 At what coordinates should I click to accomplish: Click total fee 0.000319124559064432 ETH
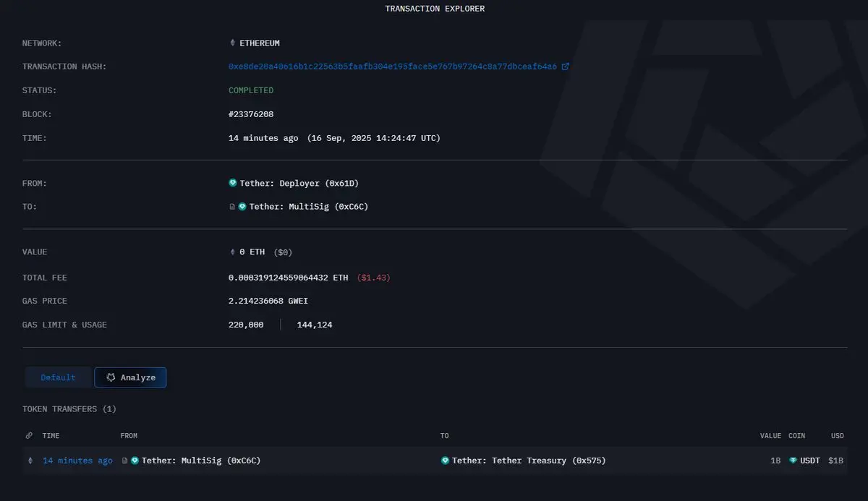(x=288, y=278)
